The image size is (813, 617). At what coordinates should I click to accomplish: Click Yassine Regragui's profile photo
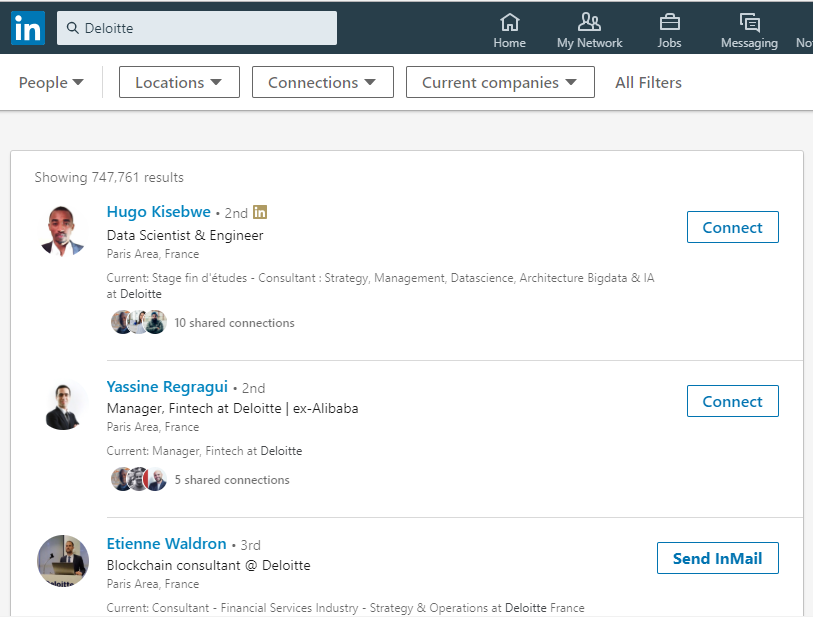[x=63, y=405]
